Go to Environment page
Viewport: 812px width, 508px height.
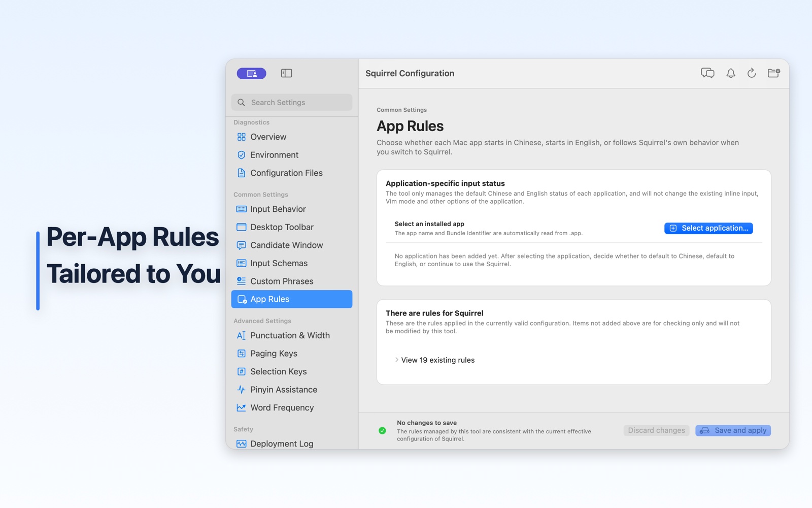point(274,155)
